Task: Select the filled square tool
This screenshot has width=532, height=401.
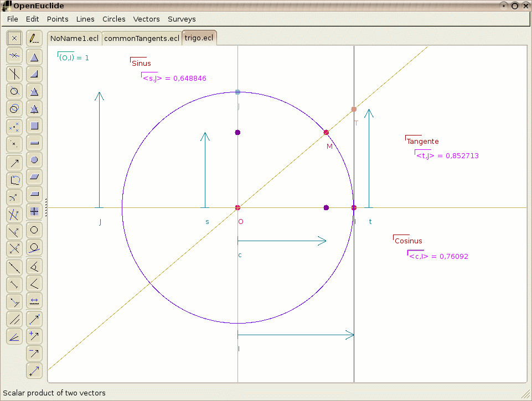Action: 34,126
